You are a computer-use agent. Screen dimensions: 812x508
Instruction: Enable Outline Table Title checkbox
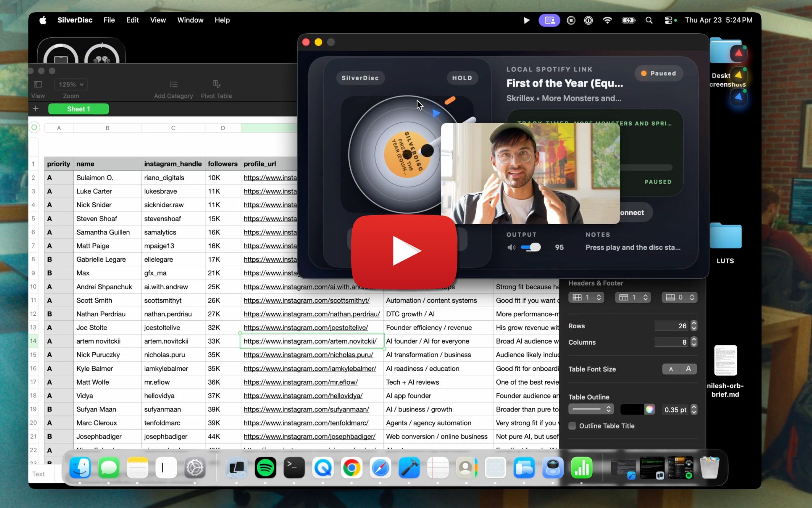pos(572,426)
